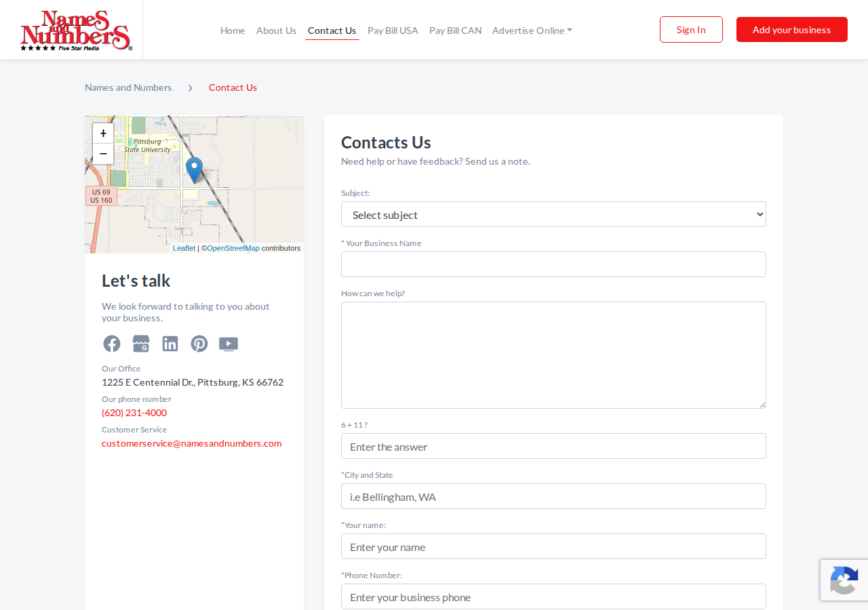Go to the Home page

click(233, 30)
